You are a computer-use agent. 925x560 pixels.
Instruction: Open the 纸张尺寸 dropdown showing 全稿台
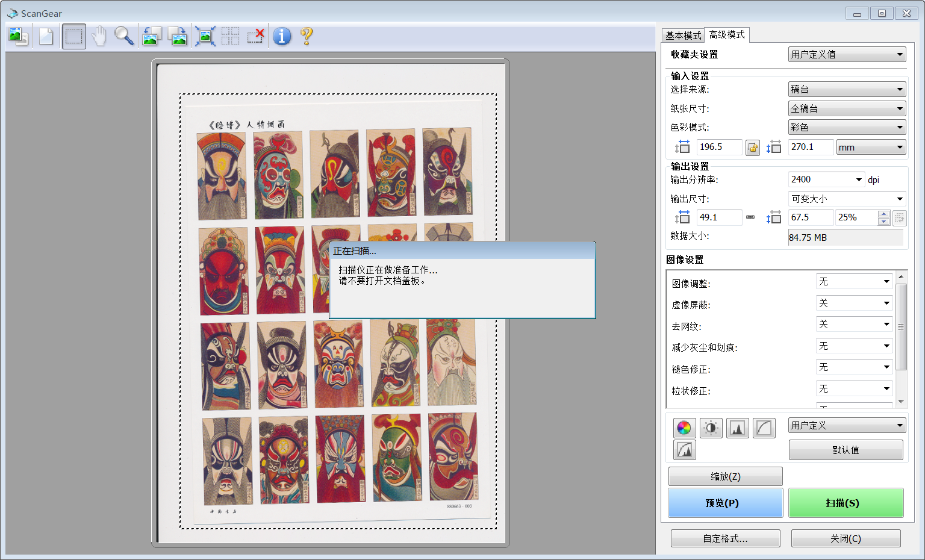847,109
